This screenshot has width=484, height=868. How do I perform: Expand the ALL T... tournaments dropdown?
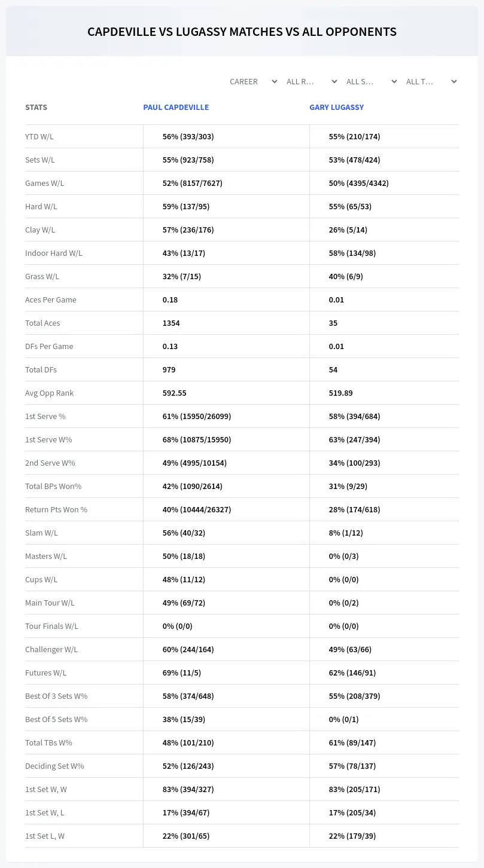[x=432, y=81]
